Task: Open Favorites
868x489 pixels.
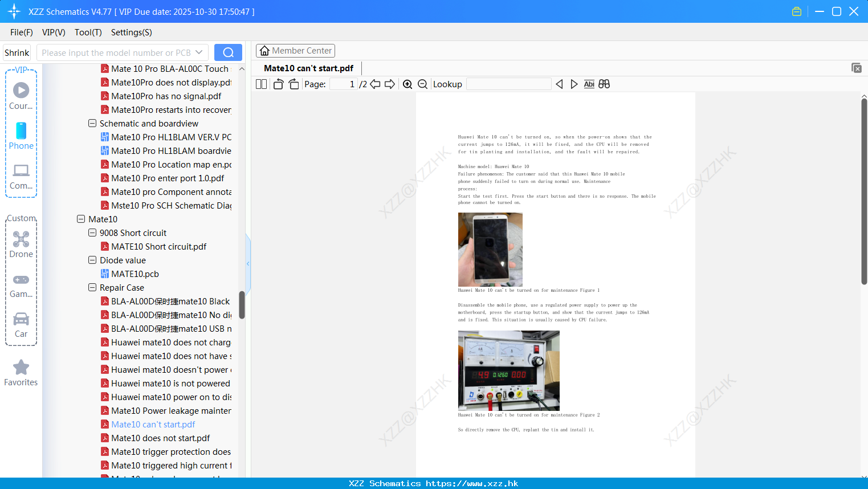Action: click(x=21, y=373)
